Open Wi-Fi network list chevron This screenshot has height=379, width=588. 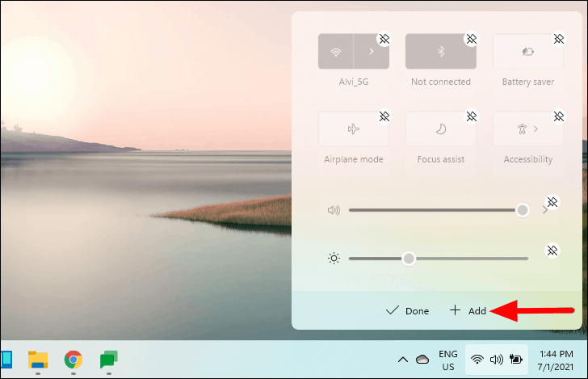372,52
